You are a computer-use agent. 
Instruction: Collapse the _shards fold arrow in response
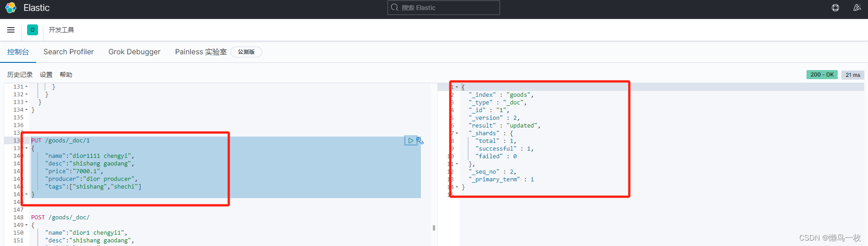coord(457,133)
